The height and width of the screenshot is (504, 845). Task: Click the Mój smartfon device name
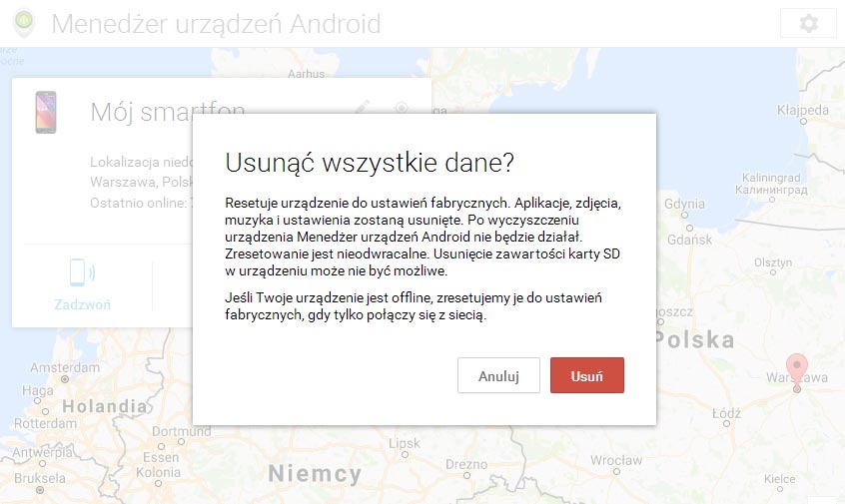(x=168, y=113)
